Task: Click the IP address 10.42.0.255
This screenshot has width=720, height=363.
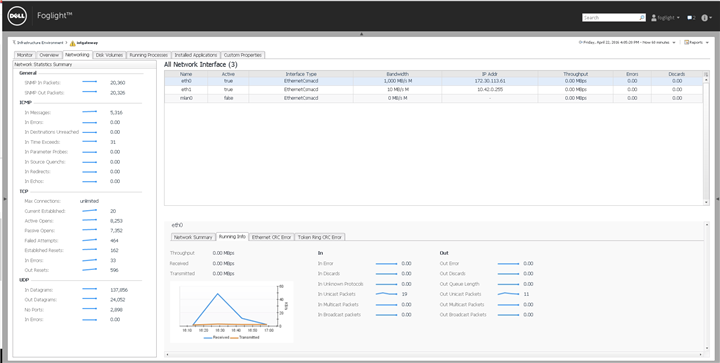Action: 490,89
